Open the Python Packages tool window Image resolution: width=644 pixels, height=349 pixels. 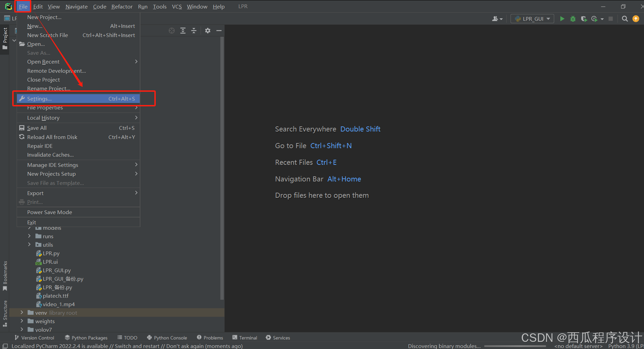[86, 337]
